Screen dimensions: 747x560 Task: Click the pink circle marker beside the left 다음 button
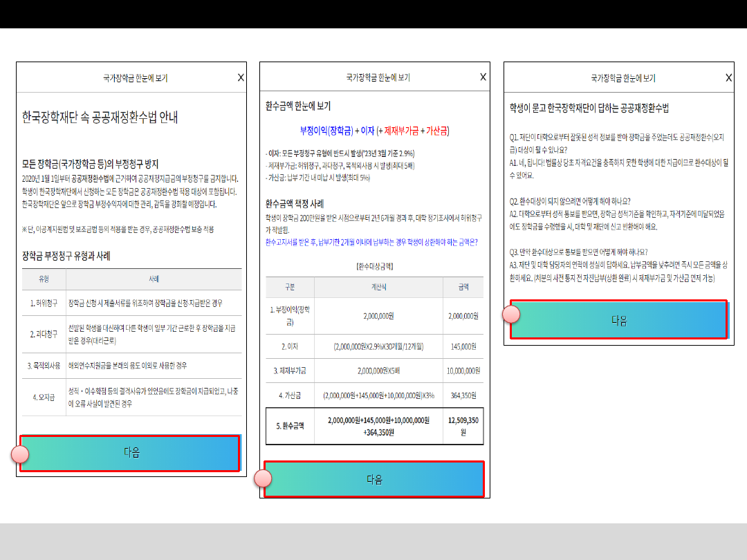(x=21, y=454)
